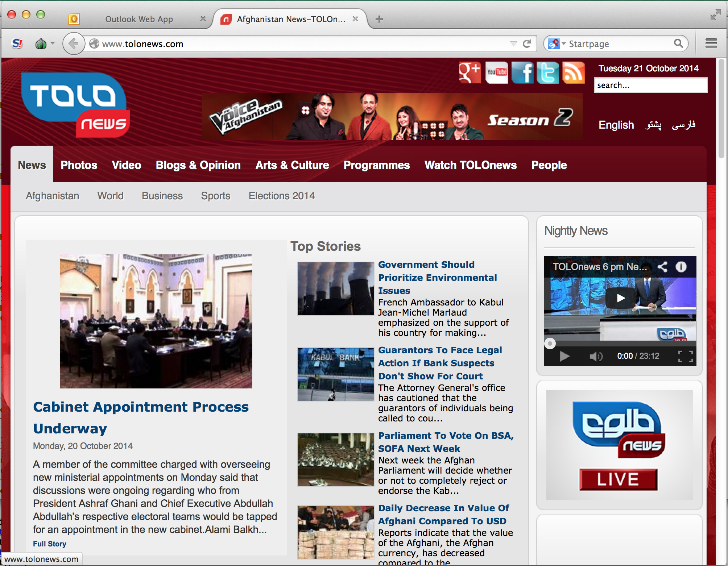Go to Business news subsection
This screenshot has height=566, width=728.
point(162,196)
